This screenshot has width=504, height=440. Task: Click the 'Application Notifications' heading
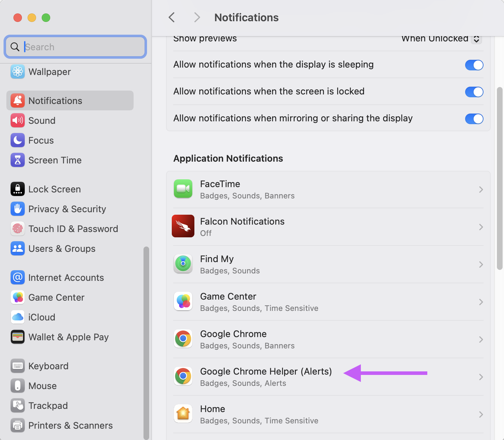pyautogui.click(x=228, y=158)
